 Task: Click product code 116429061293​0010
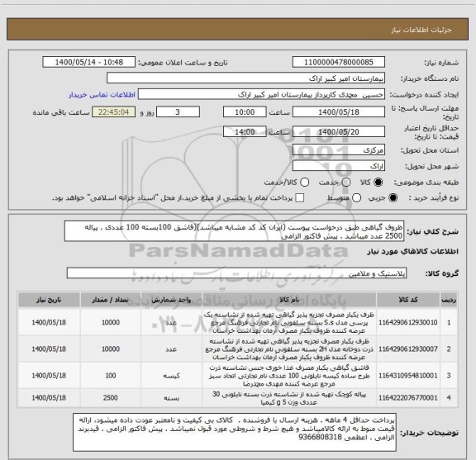point(408,322)
